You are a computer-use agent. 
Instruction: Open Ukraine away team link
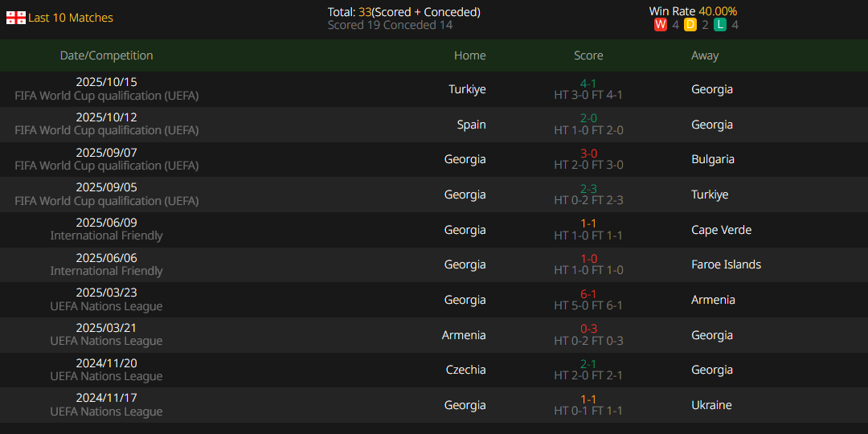click(711, 405)
